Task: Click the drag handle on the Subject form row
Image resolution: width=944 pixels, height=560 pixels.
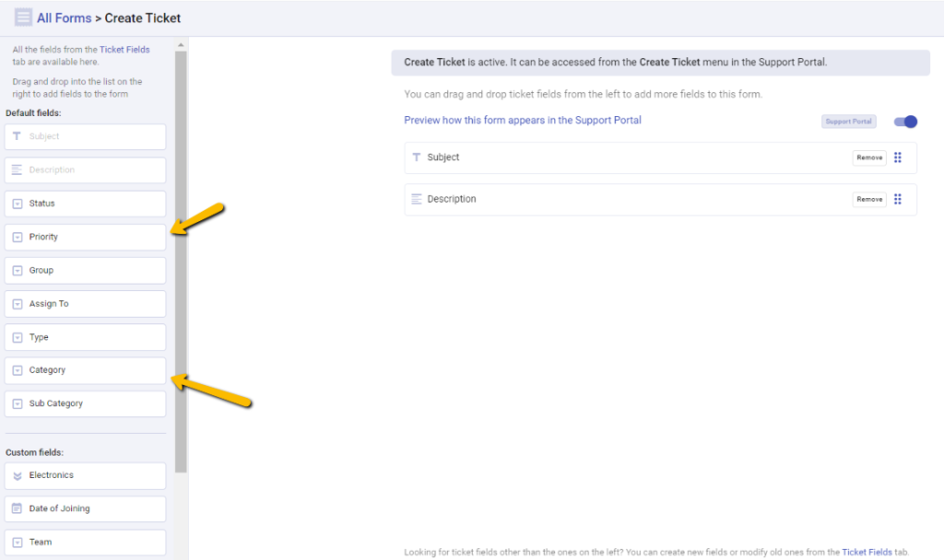Action: tap(898, 157)
